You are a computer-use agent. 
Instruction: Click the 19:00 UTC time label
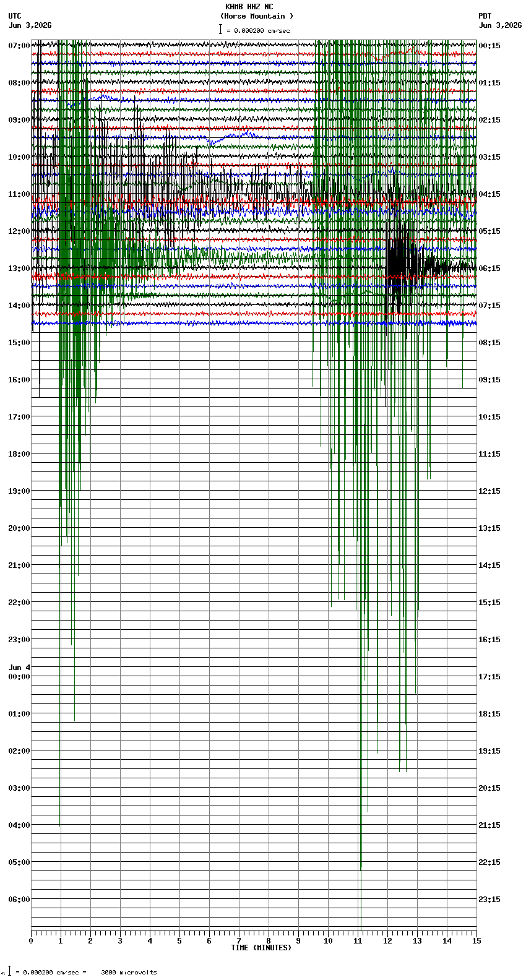[x=19, y=491]
